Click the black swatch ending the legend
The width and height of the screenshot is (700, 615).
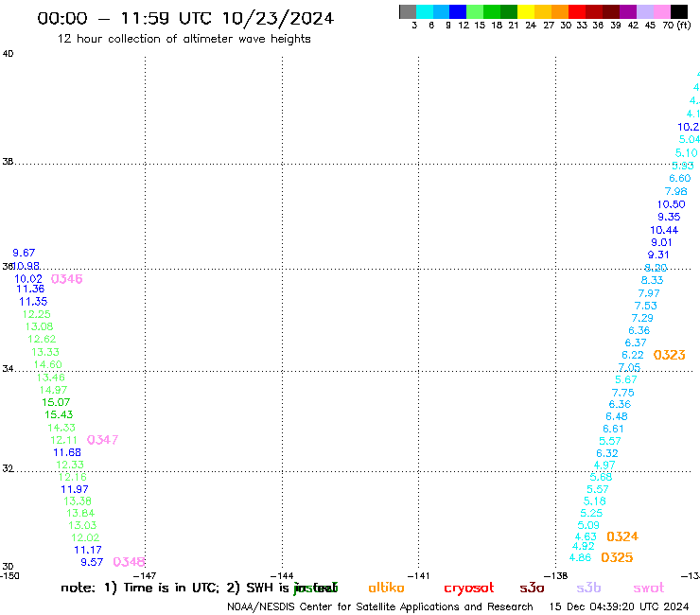pyautogui.click(x=679, y=11)
